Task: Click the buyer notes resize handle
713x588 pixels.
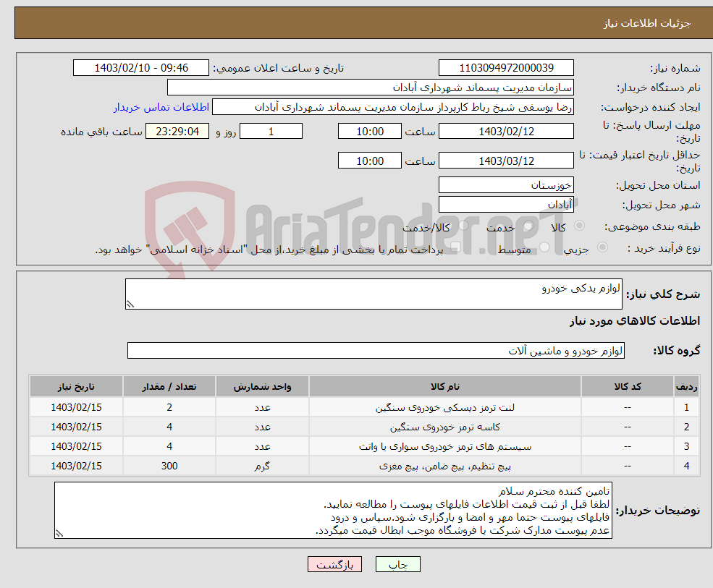Action: tap(59, 534)
